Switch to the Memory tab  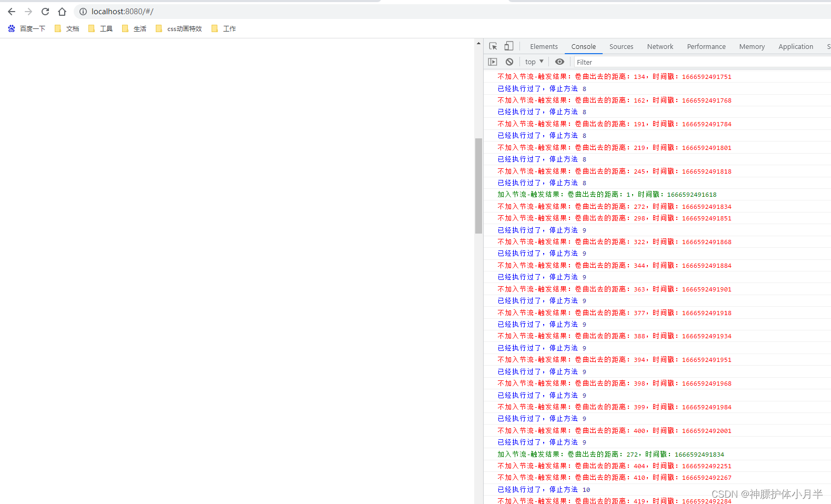752,47
